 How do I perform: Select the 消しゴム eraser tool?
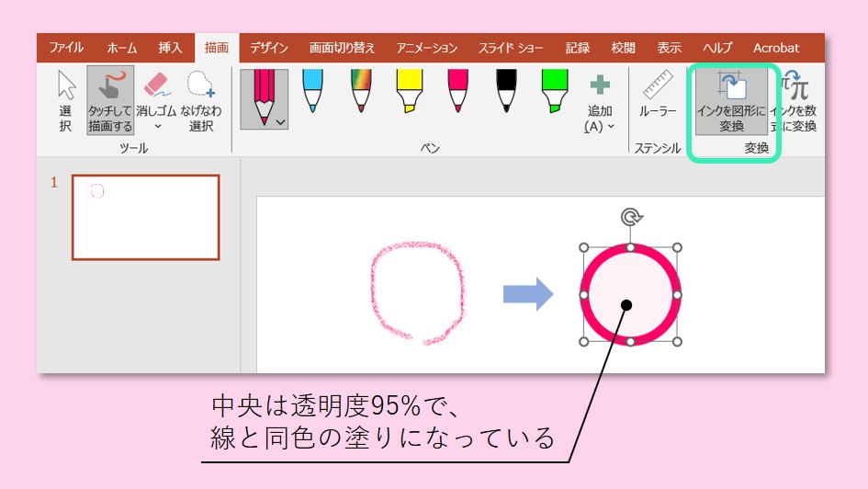tap(157, 93)
